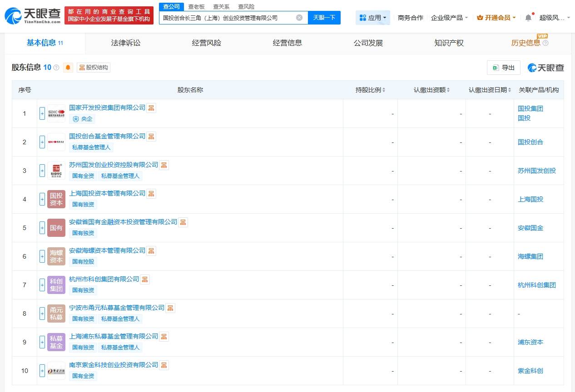This screenshot has height=392, width=575.
Task: Sort by 持股比例 column
Action: pyautogui.click(x=370, y=90)
